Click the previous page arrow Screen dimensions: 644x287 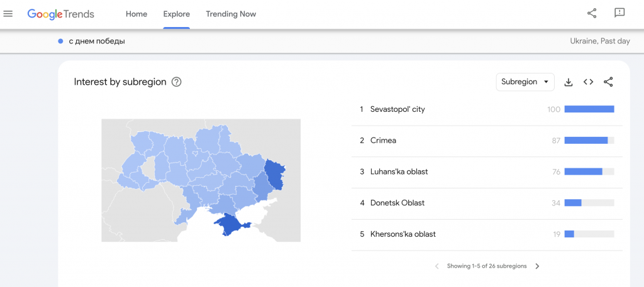437,266
